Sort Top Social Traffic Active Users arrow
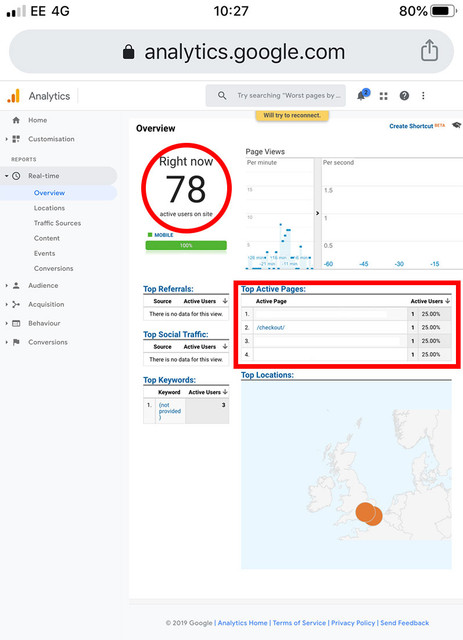463x640 pixels. click(225, 346)
